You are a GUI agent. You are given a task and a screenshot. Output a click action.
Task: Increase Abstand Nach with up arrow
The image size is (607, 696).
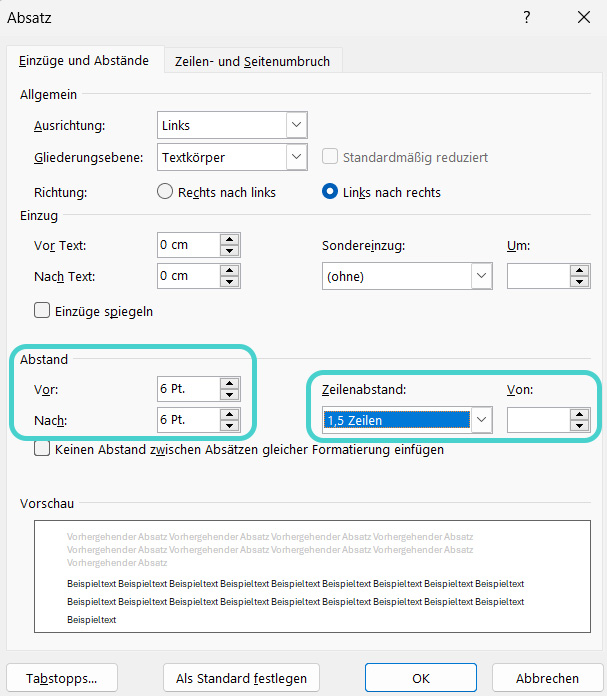point(230,415)
